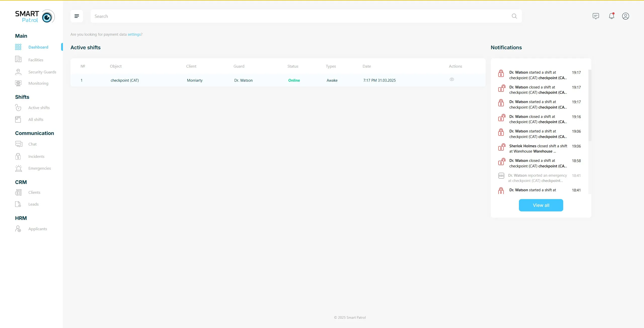
Task: Select the checkpoint (CAT) object cell
Action: coord(125,80)
